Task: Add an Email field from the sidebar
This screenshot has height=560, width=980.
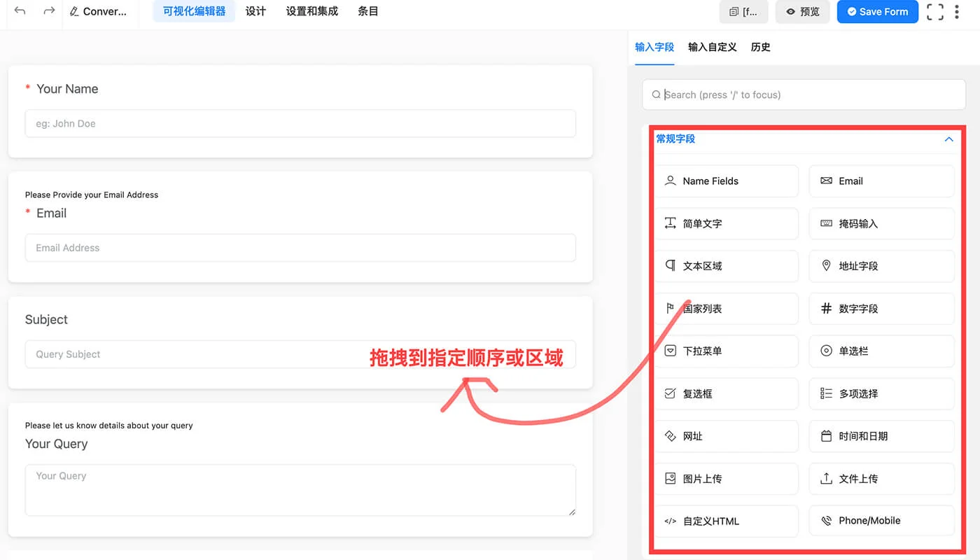Action: pos(881,181)
